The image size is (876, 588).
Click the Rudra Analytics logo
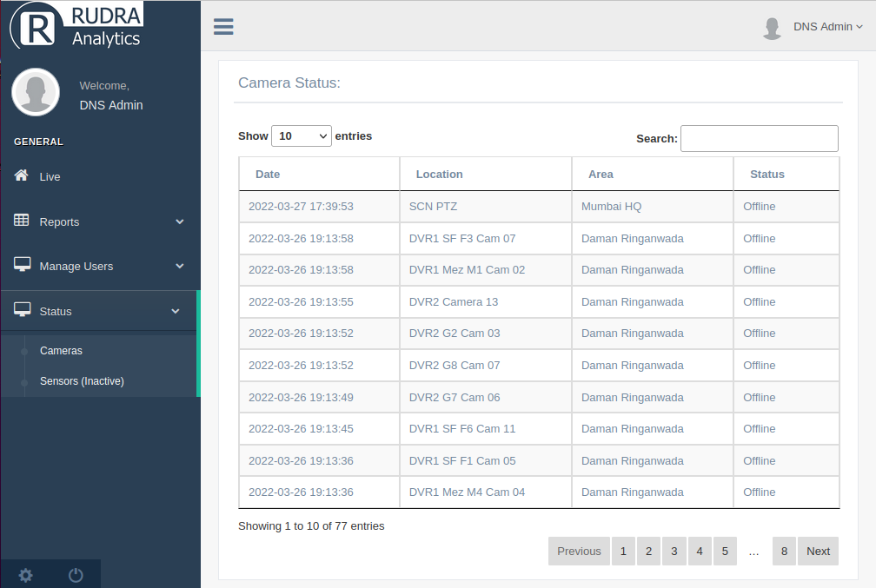[76, 25]
